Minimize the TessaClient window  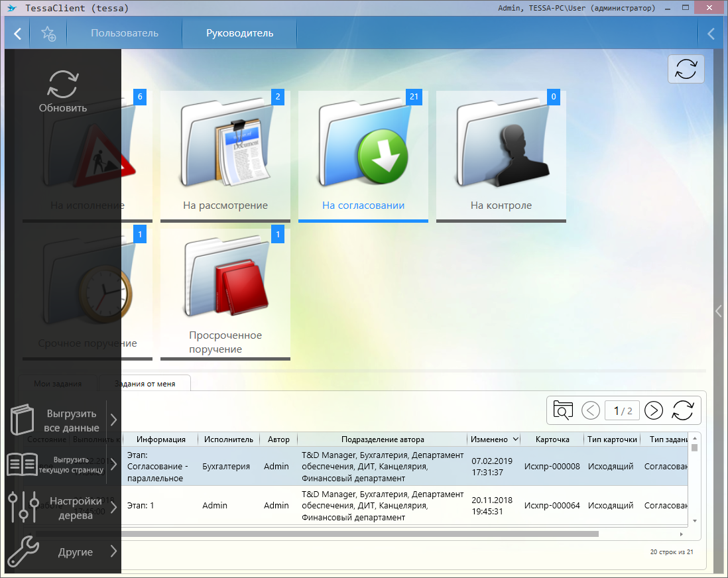(668, 9)
